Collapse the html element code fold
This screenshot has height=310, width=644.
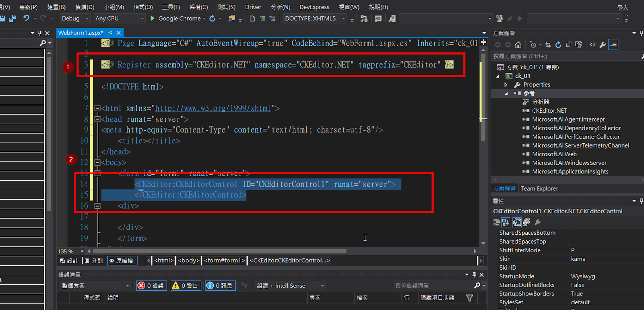pos(97,108)
